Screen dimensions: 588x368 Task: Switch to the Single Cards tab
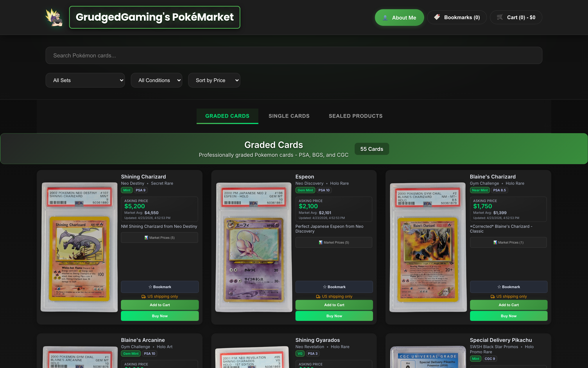coord(289,116)
